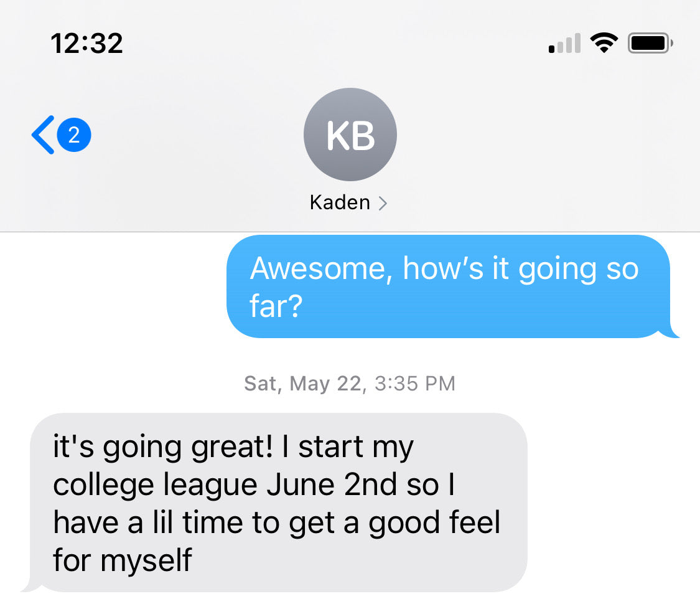Select the gray "it's going great" message bubble
The height and width of the screenshot is (614, 700).
279,503
